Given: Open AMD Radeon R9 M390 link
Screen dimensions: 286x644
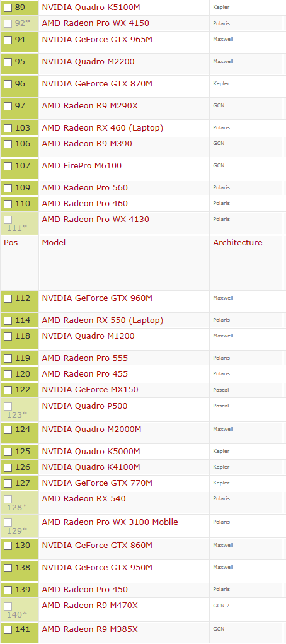Looking at the screenshot, I should coord(87,144).
